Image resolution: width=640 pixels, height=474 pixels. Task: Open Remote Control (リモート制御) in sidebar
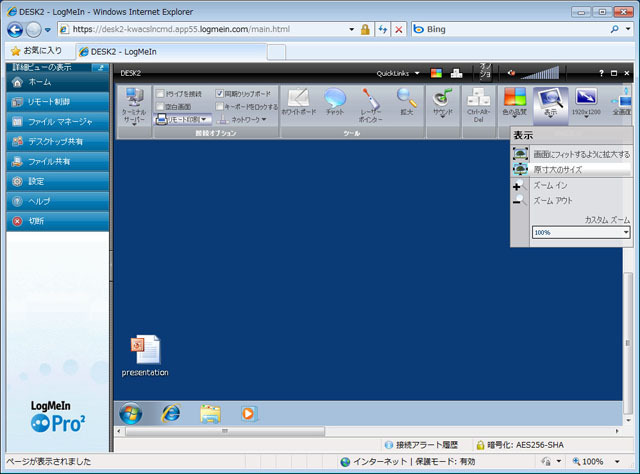point(58,102)
